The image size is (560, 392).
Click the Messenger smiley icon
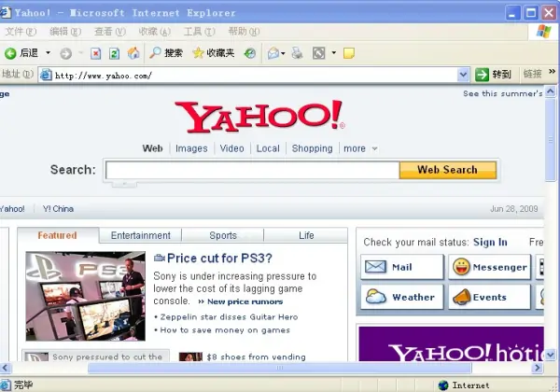coord(461,267)
